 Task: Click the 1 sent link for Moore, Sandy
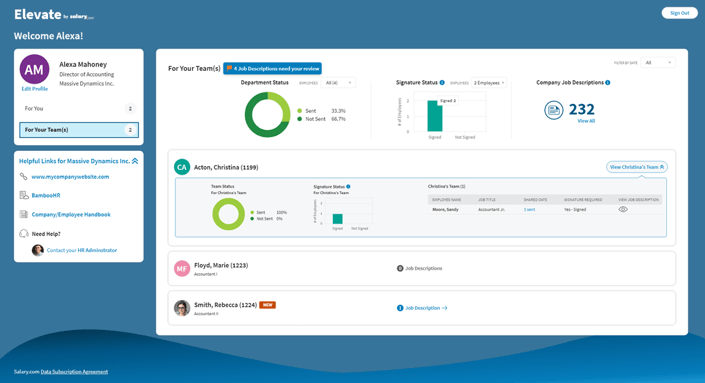coord(529,209)
